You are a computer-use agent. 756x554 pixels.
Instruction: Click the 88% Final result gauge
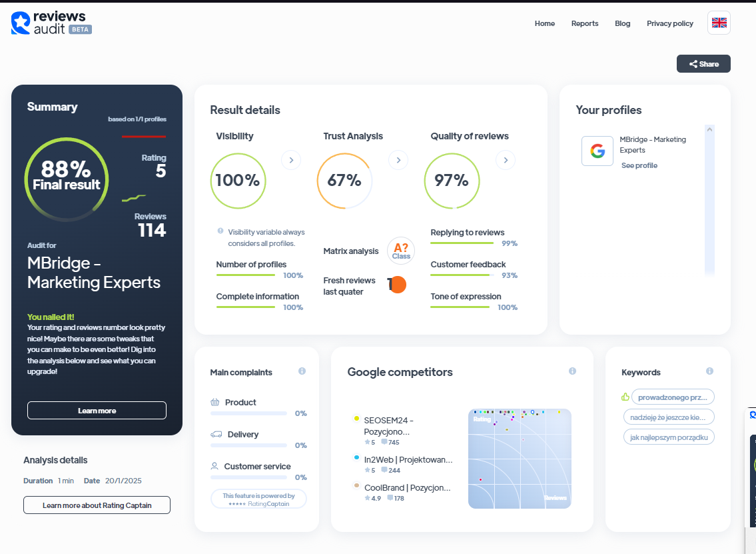[67, 179]
